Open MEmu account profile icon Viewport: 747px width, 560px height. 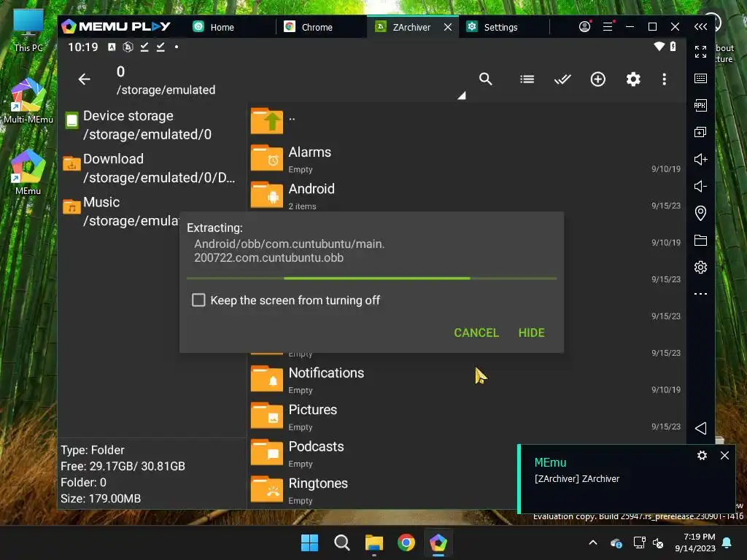pyautogui.click(x=584, y=27)
